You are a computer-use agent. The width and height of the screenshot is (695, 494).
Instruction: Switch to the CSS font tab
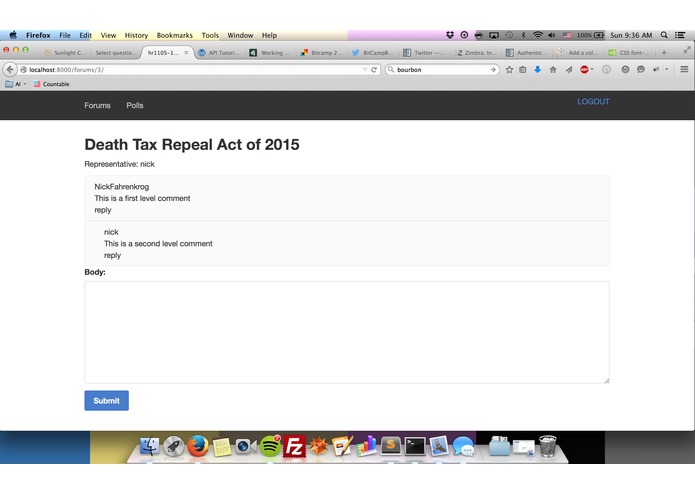pos(629,53)
